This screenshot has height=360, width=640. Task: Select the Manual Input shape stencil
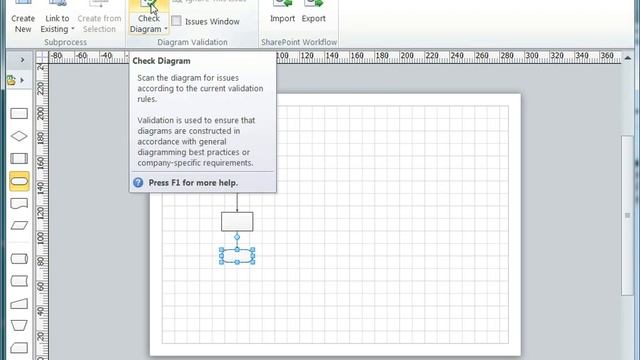point(19,303)
